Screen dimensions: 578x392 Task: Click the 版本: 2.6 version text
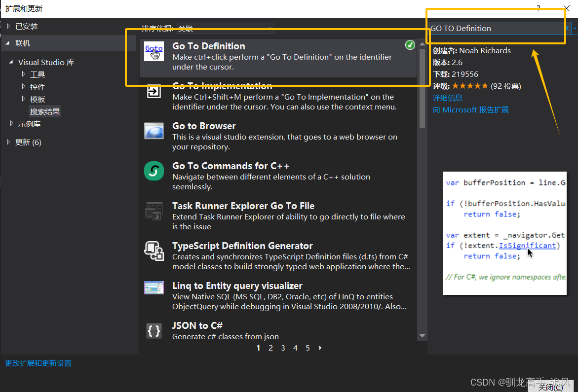(448, 63)
